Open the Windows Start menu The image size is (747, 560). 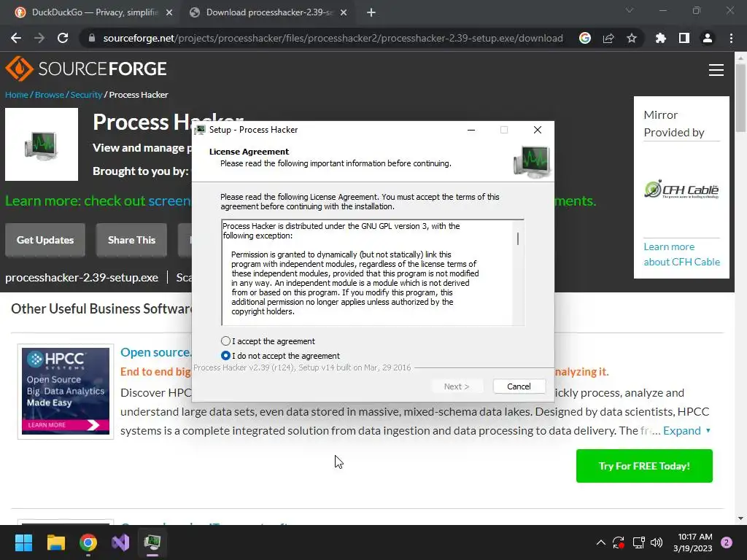23,542
